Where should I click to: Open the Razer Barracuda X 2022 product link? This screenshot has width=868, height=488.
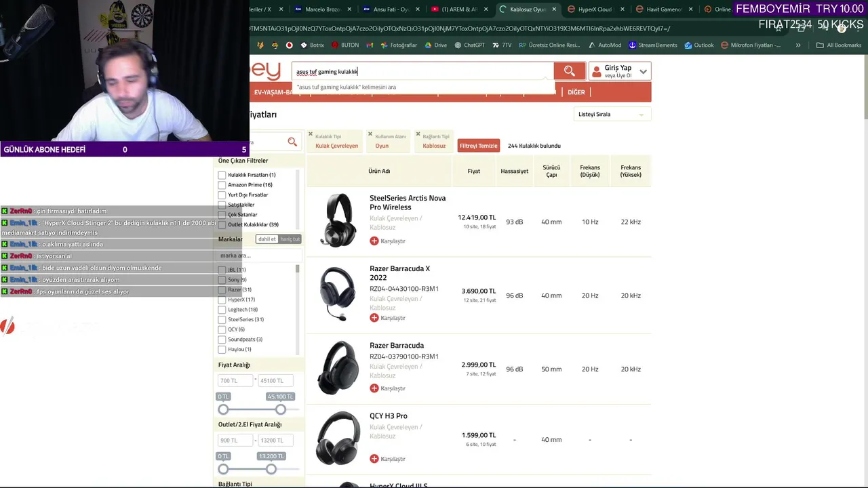click(399, 273)
